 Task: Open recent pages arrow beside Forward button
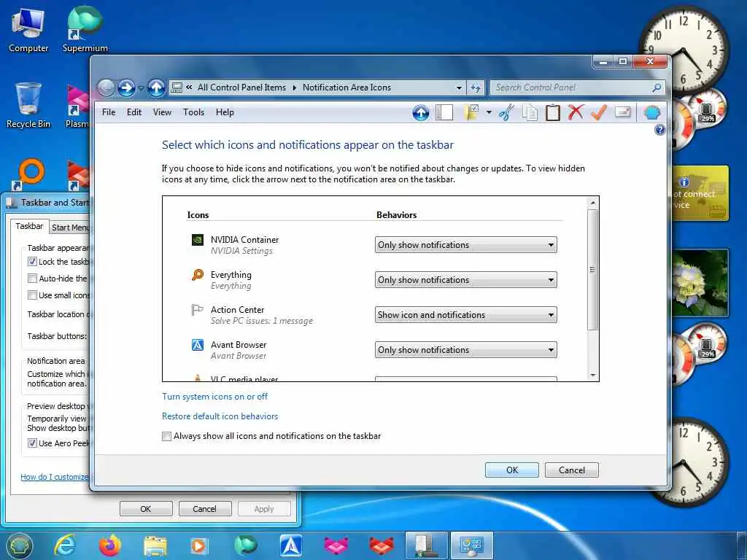pyautogui.click(x=141, y=88)
